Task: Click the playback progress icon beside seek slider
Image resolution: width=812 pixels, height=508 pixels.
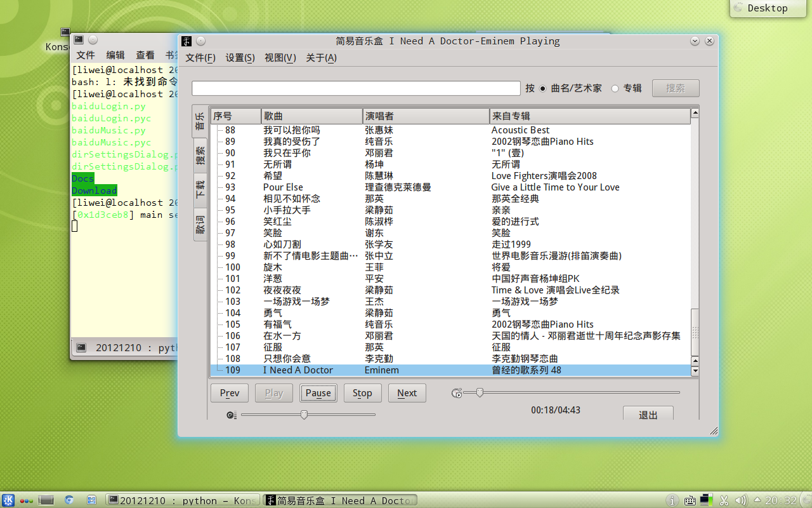Action: (x=457, y=393)
